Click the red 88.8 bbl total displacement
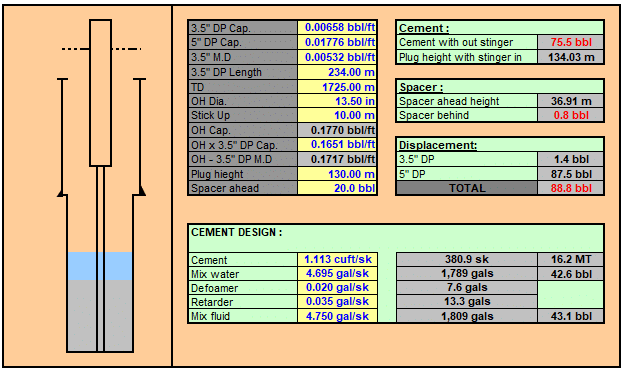 [571, 188]
